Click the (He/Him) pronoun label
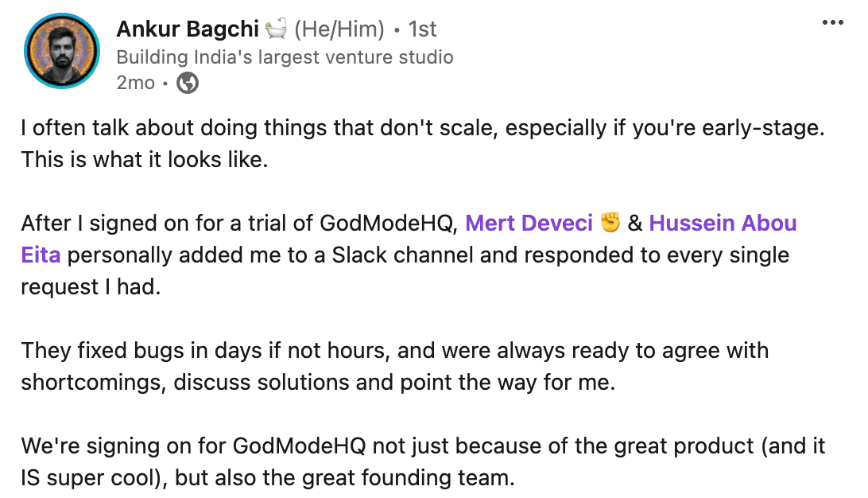The height and width of the screenshot is (498, 868). pyautogui.click(x=339, y=30)
